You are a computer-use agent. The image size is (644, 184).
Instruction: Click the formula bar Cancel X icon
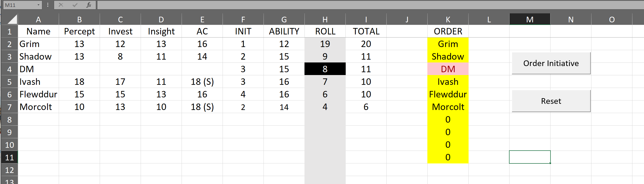click(61, 5)
